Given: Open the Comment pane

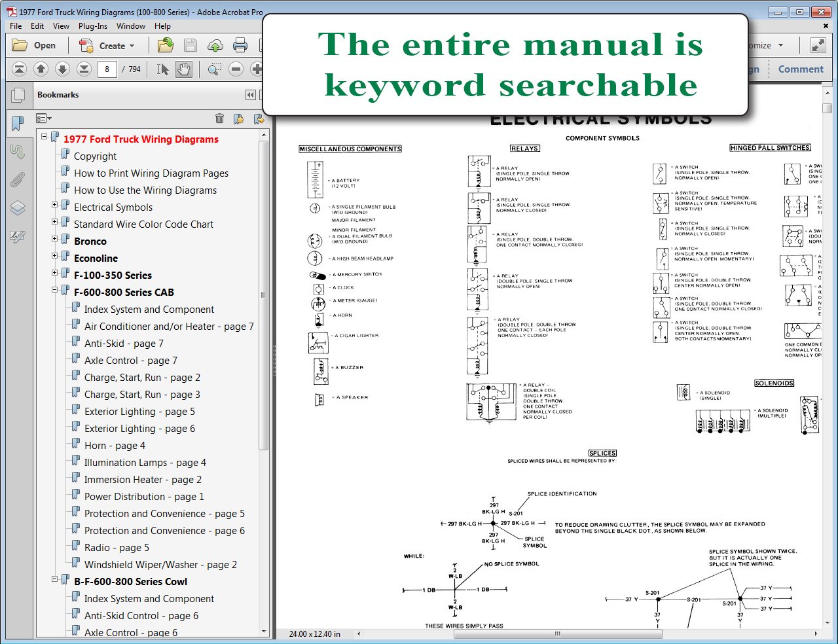Looking at the screenshot, I should (x=800, y=69).
